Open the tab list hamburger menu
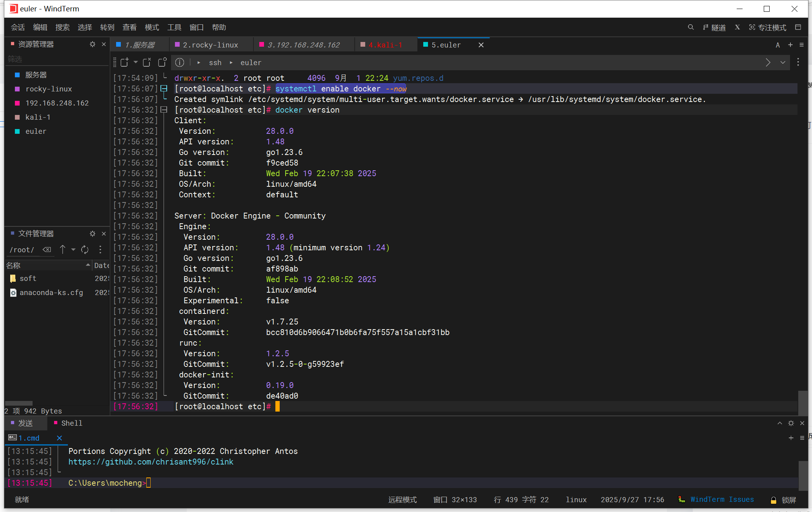This screenshot has width=812, height=512. 801,45
